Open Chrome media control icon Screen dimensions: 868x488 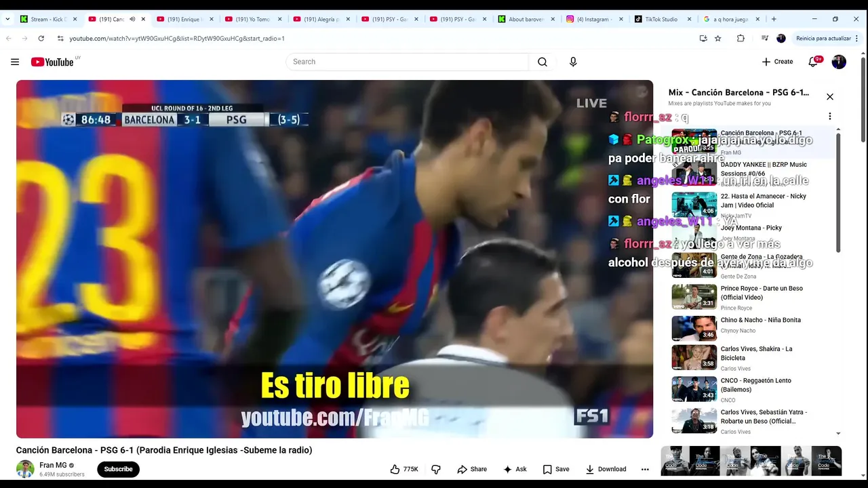tap(765, 39)
